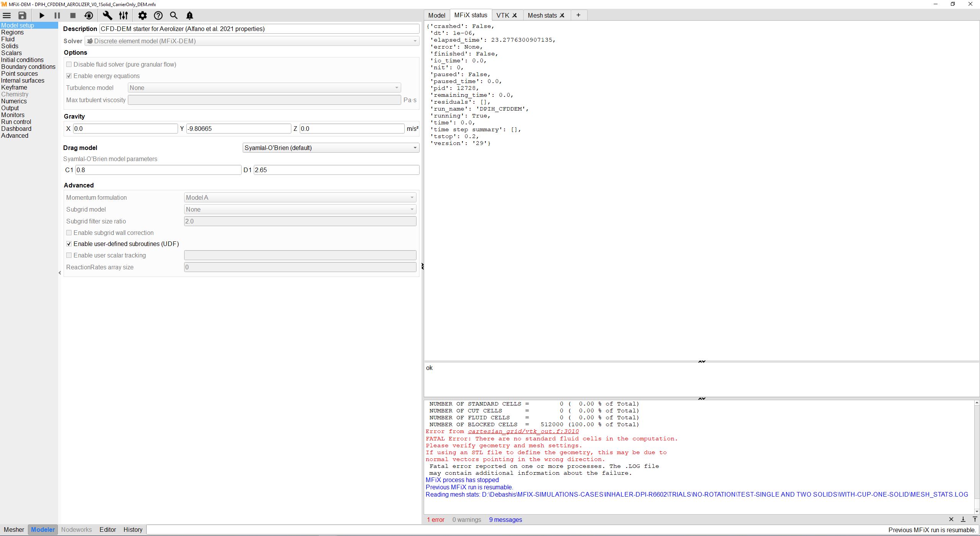
Task: Click the Run (play) simulation icon
Action: [x=42, y=15]
